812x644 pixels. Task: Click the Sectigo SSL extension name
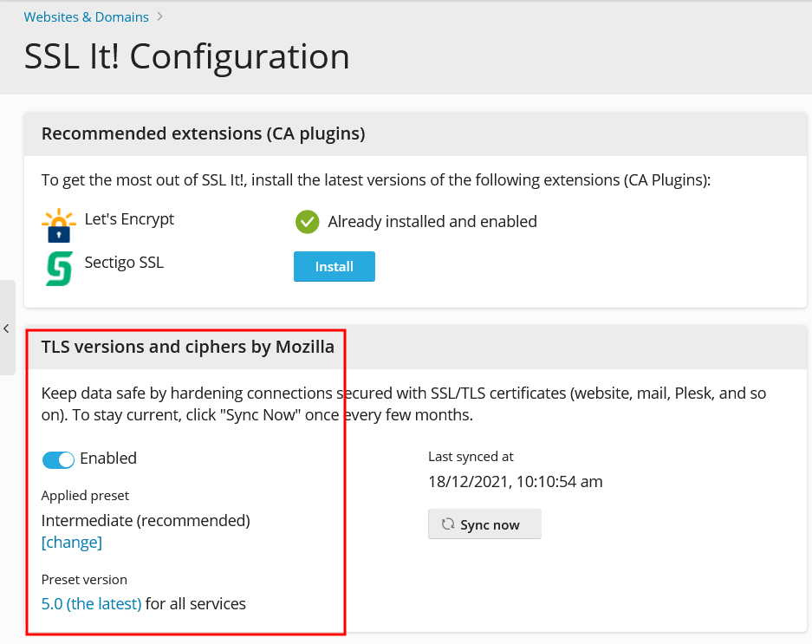coord(124,263)
